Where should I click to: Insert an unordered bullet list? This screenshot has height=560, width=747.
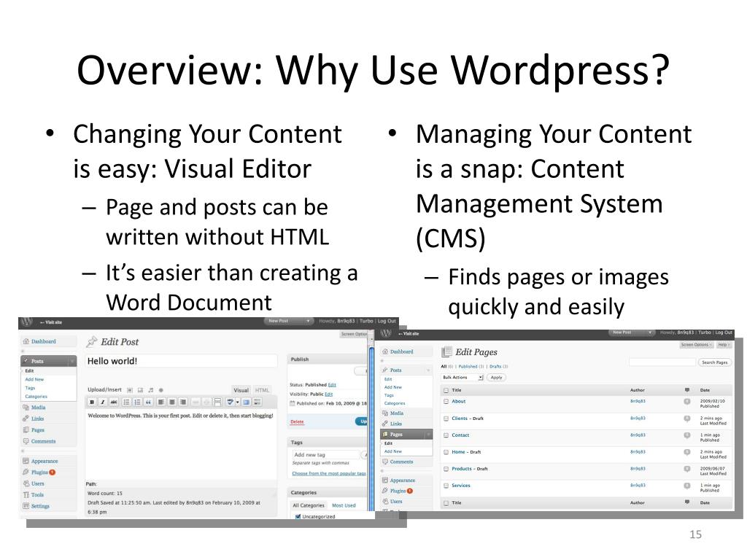[127, 402]
